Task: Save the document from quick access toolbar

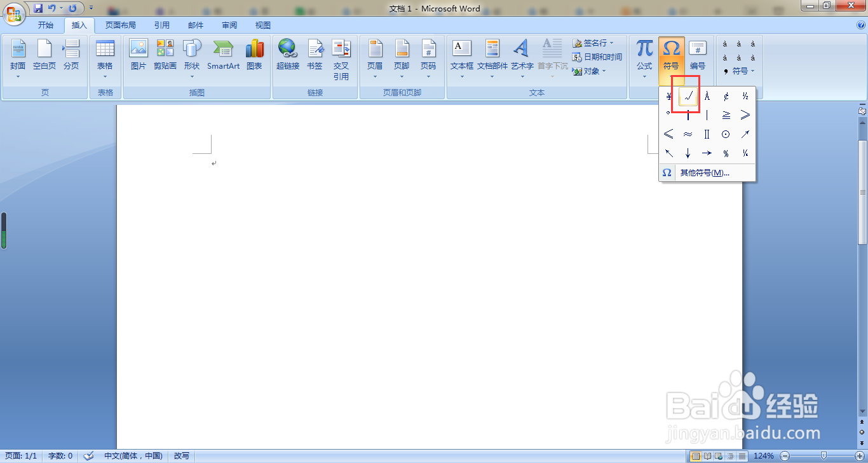Action: (38, 8)
